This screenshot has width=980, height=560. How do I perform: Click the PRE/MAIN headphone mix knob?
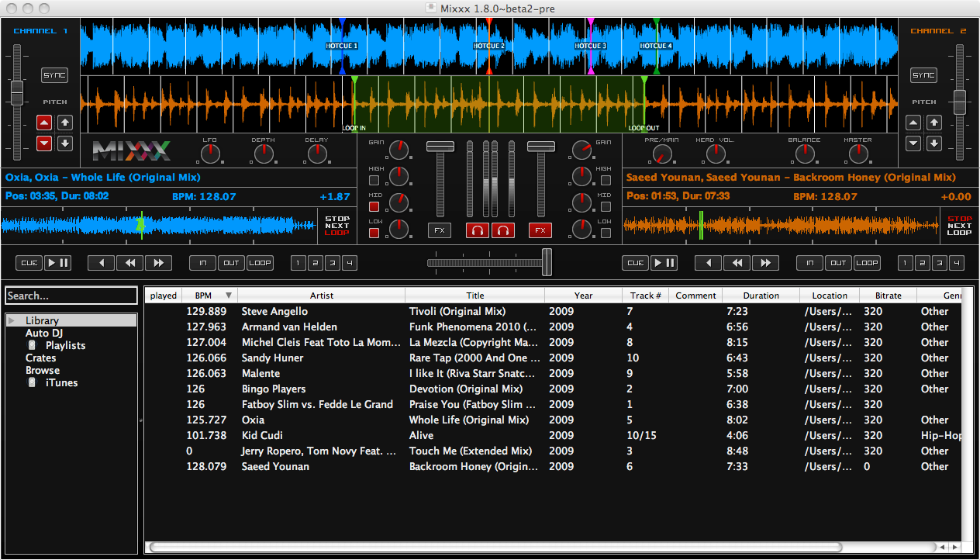click(x=662, y=154)
